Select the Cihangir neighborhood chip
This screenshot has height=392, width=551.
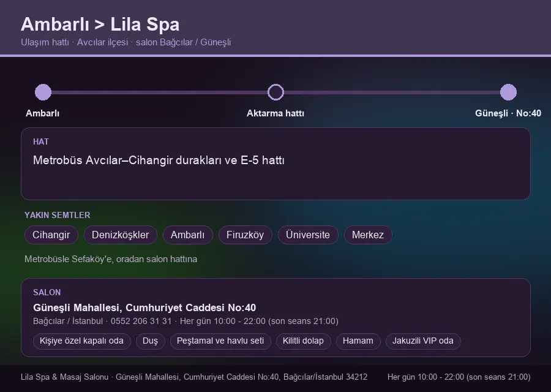(51, 235)
